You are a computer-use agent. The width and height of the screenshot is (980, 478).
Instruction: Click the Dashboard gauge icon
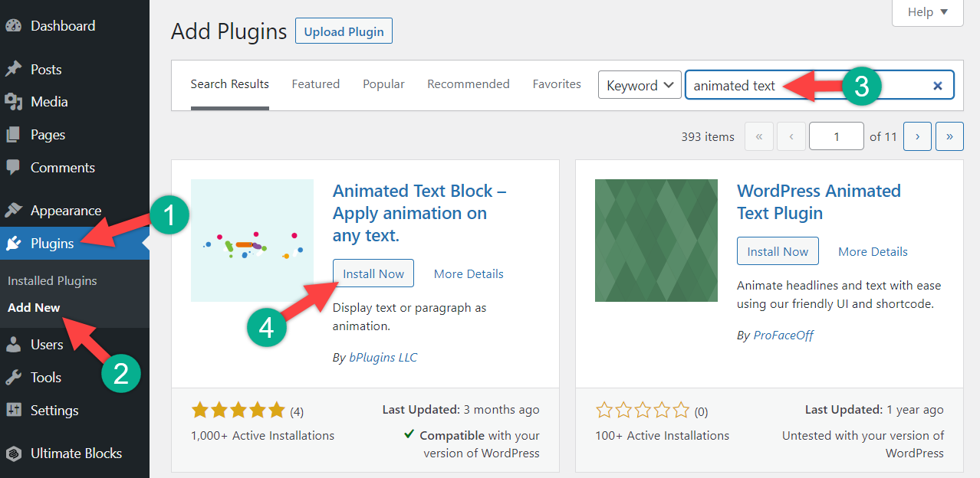(x=13, y=26)
